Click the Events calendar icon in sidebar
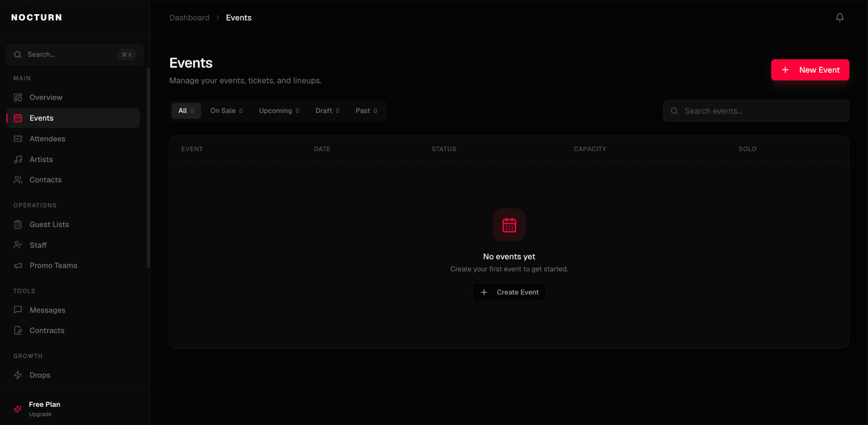This screenshot has width=868, height=425. tap(18, 118)
